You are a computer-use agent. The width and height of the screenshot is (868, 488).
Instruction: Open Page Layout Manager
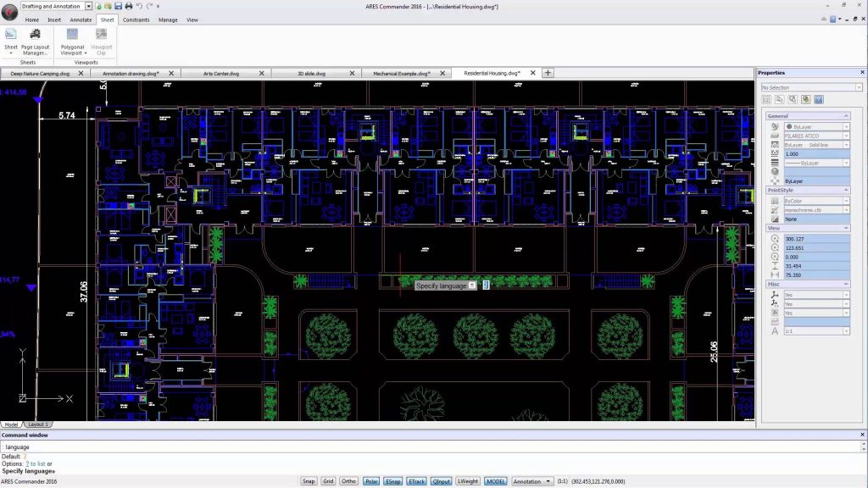coord(35,42)
